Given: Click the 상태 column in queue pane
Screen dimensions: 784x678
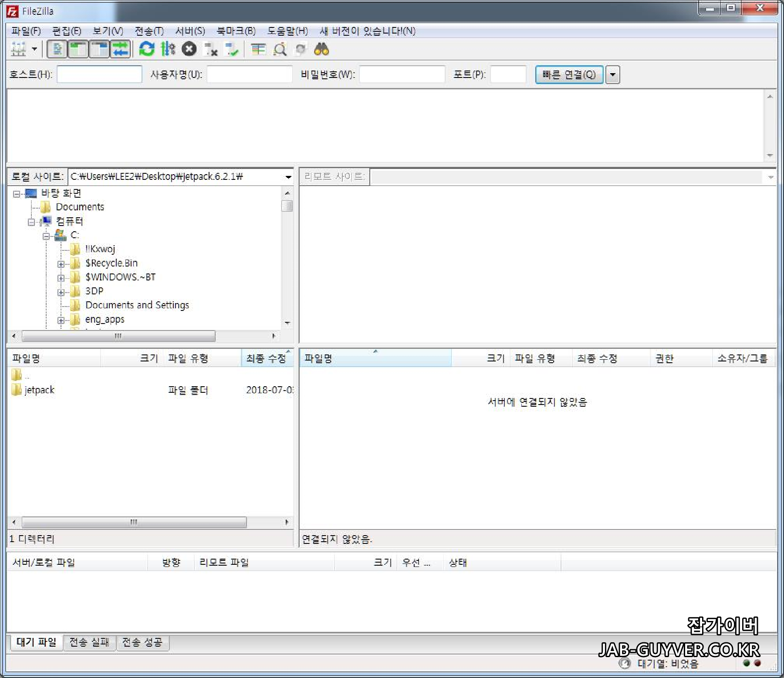Looking at the screenshot, I should point(502,563).
